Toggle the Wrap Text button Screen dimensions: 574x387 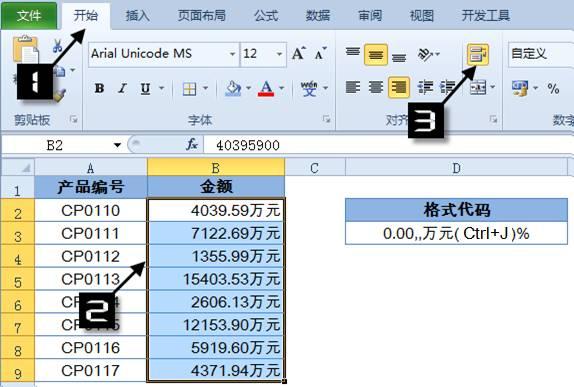click(x=478, y=55)
